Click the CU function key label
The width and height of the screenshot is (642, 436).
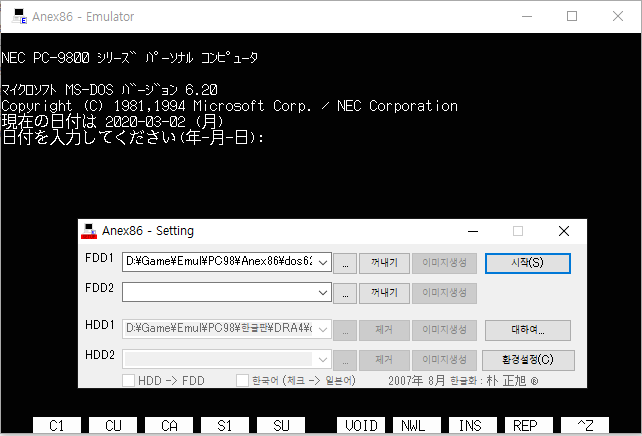(113, 425)
